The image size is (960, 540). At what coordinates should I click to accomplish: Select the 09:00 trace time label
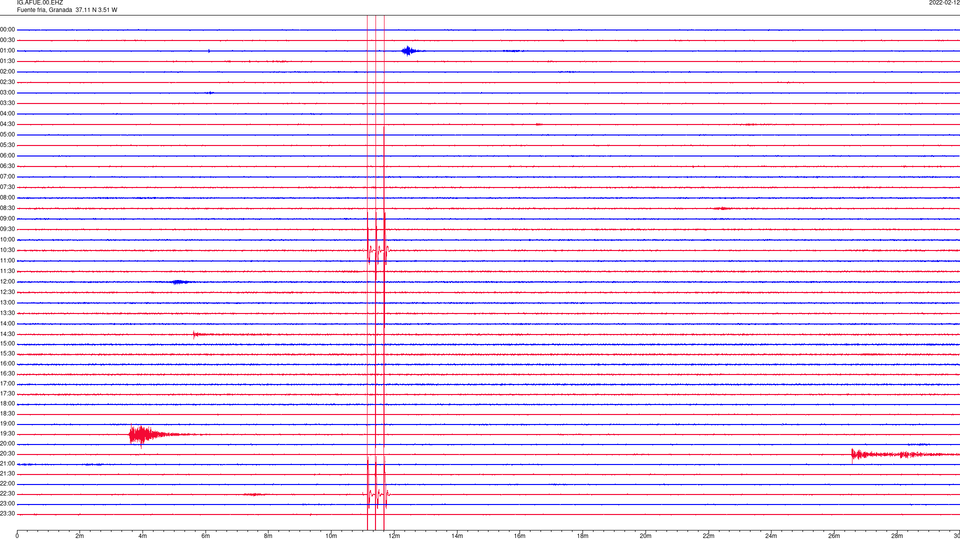click(8, 219)
